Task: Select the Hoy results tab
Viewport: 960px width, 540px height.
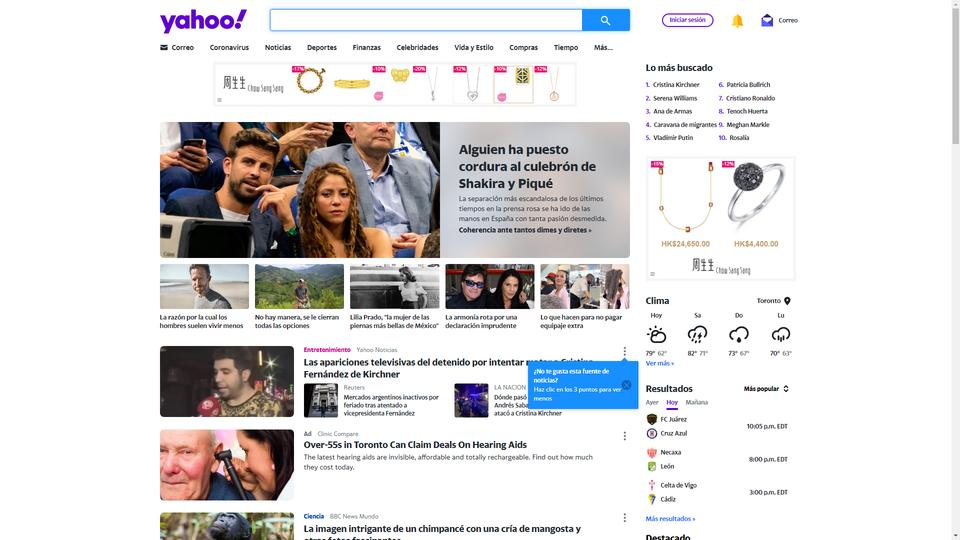Action: (x=672, y=402)
